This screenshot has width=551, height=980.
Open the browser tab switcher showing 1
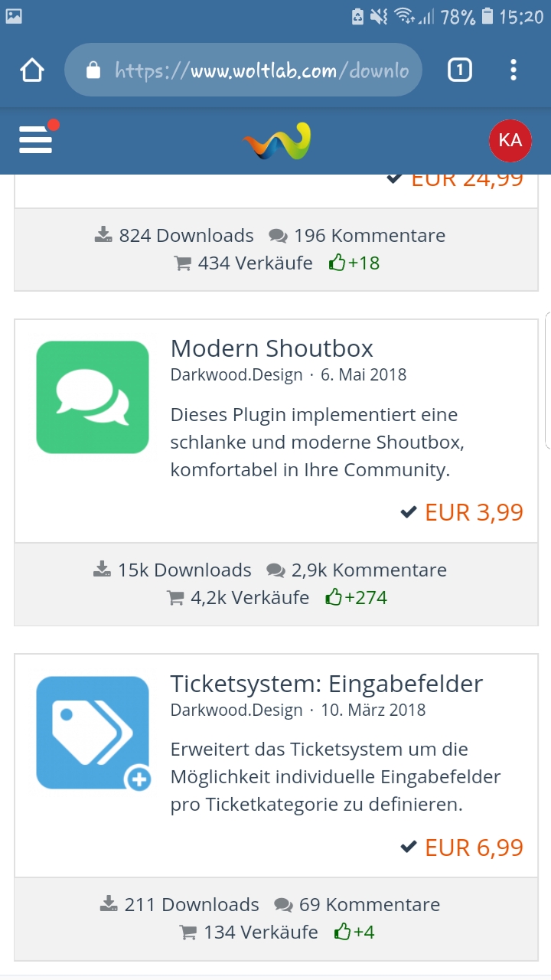click(x=459, y=71)
